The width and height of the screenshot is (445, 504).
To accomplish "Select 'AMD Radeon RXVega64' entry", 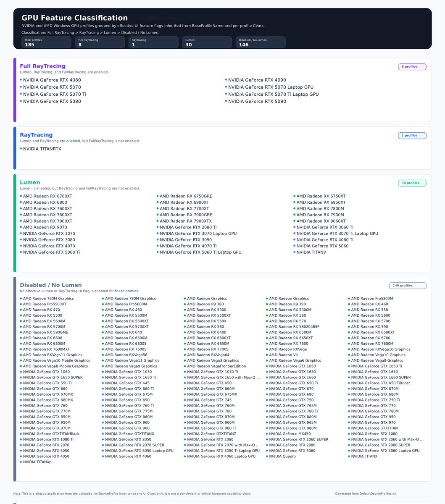I will point(207,355).
